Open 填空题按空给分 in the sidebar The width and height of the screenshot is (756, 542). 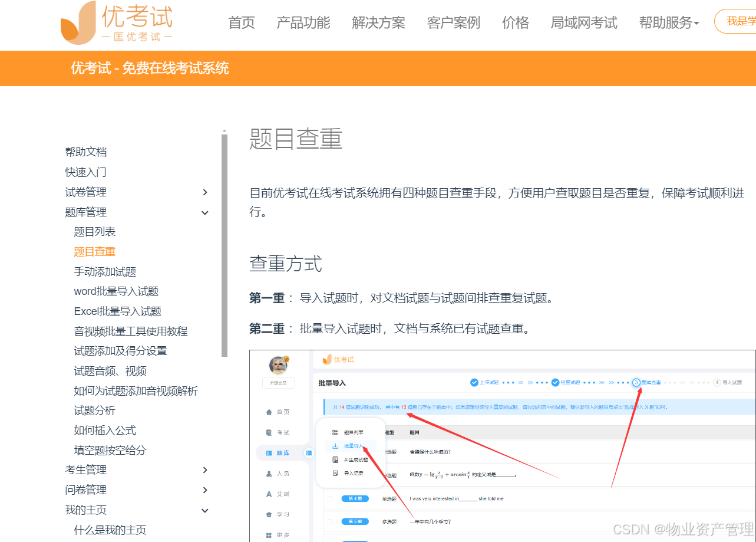[110, 451]
